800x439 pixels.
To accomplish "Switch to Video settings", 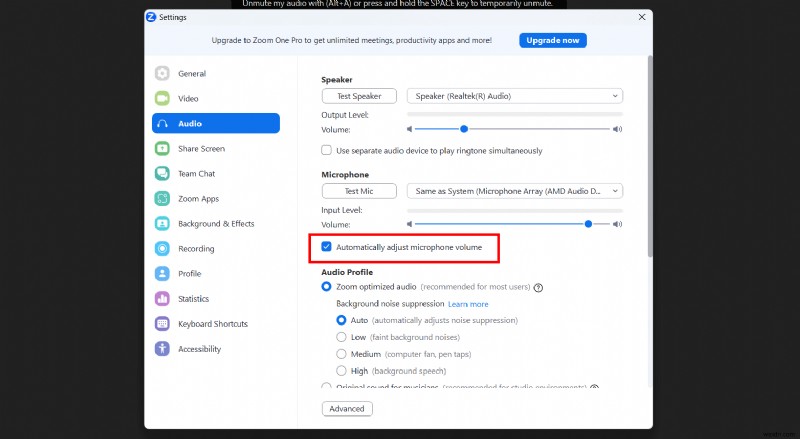I will [216, 99].
